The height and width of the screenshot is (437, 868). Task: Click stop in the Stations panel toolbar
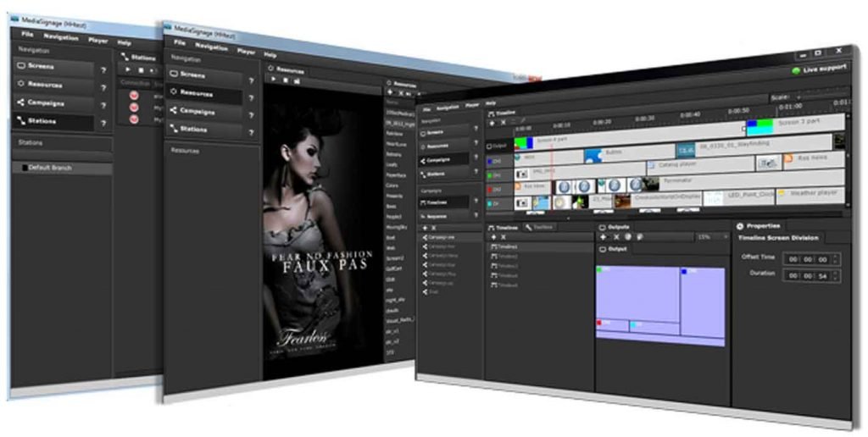(x=141, y=71)
